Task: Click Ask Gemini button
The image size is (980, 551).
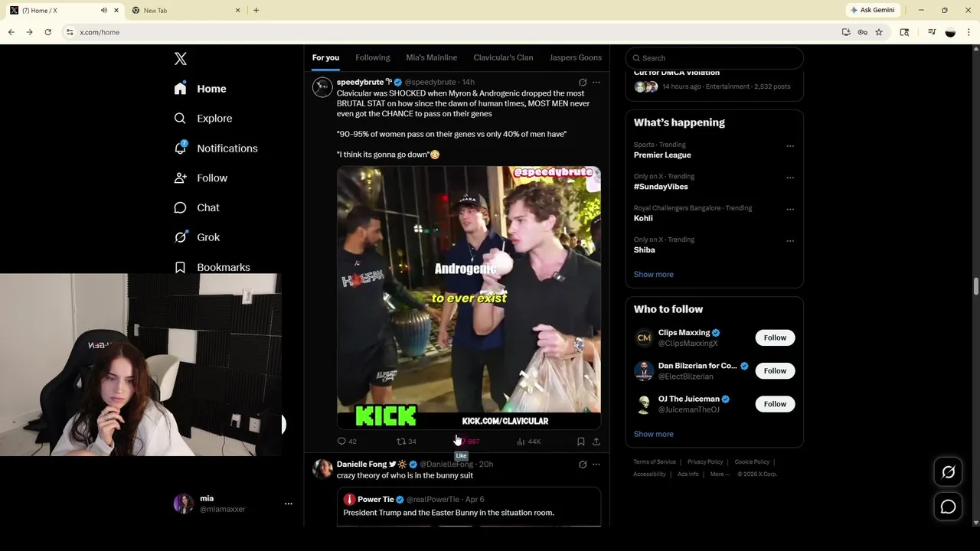Action: (873, 10)
